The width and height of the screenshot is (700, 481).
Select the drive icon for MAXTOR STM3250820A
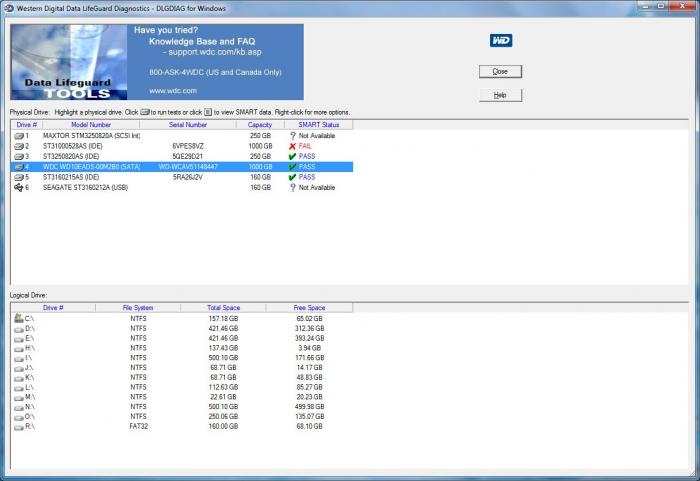(19, 136)
